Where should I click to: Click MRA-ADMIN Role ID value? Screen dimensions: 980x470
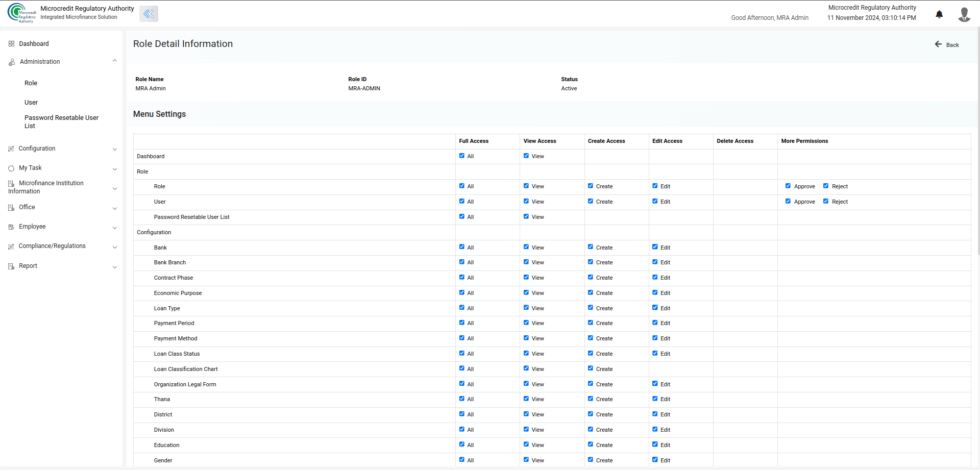364,88
